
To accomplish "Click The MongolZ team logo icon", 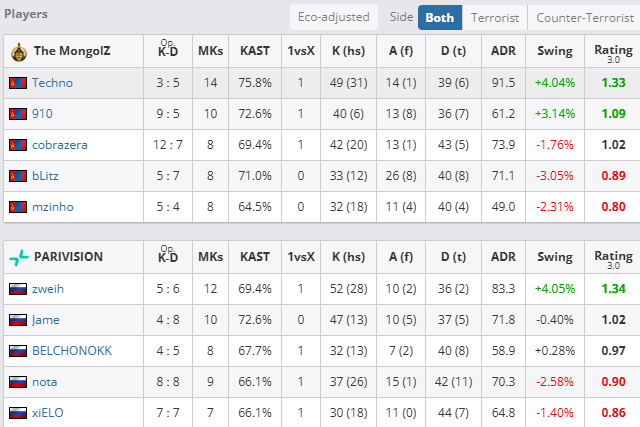I will [x=18, y=50].
